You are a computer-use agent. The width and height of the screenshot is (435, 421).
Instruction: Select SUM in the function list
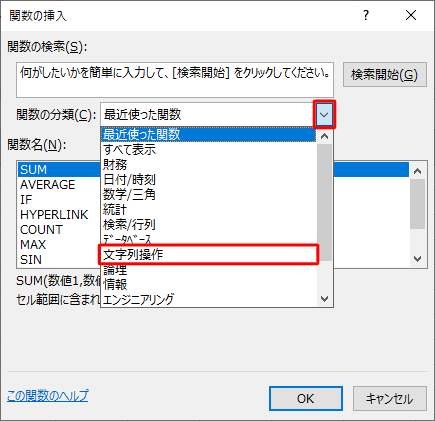click(x=59, y=170)
